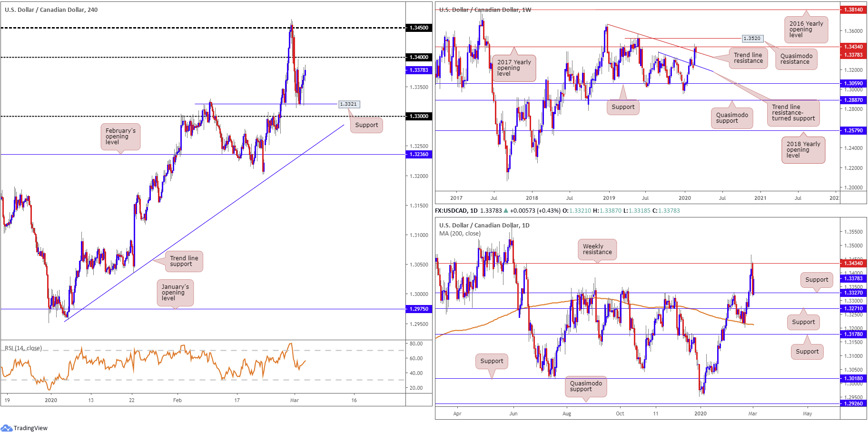This screenshot has width=868, height=433.
Task: Click the 1.3321 support price label
Action: [348, 104]
